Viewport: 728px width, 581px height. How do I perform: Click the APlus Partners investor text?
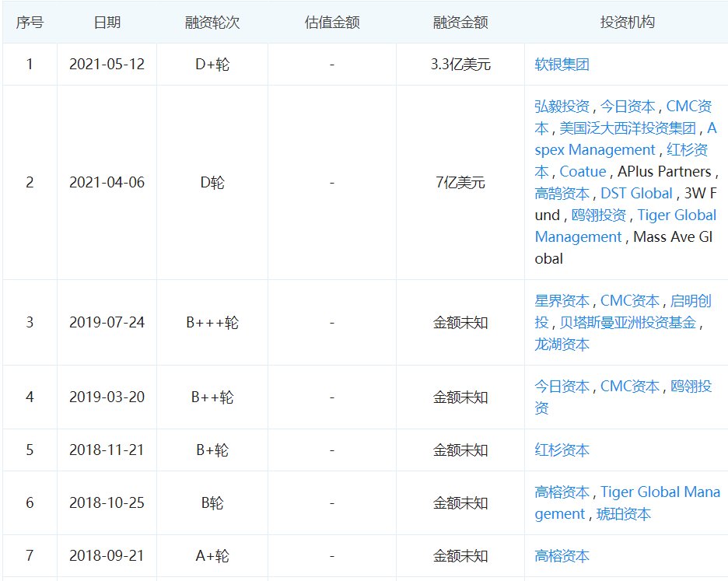664,172
